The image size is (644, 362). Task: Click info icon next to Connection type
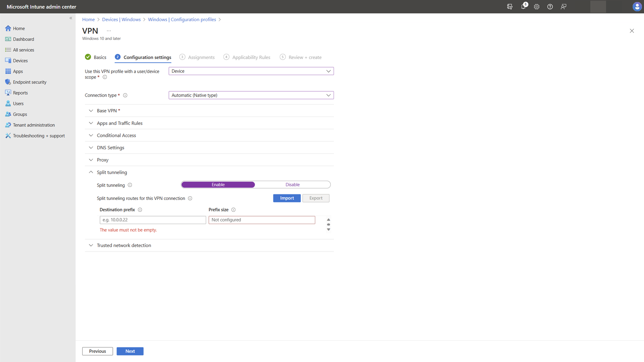pyautogui.click(x=125, y=95)
